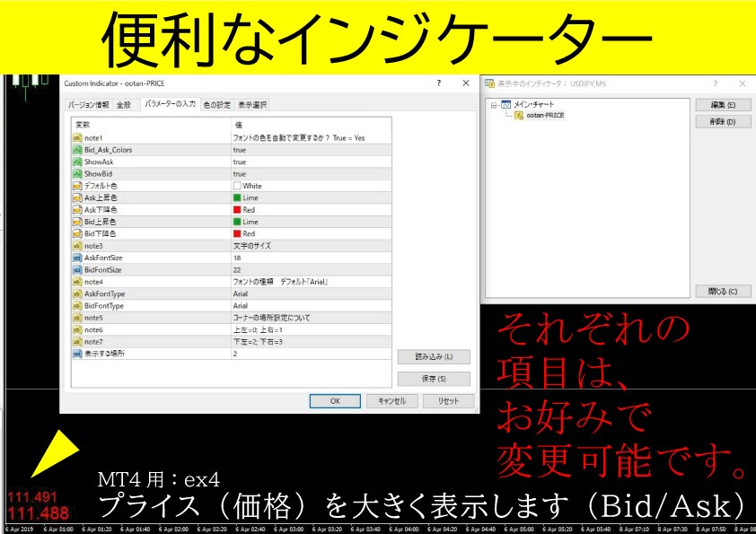The width and height of the screenshot is (756, 534).
Task: Click the note4 string icon
Action: (x=77, y=282)
